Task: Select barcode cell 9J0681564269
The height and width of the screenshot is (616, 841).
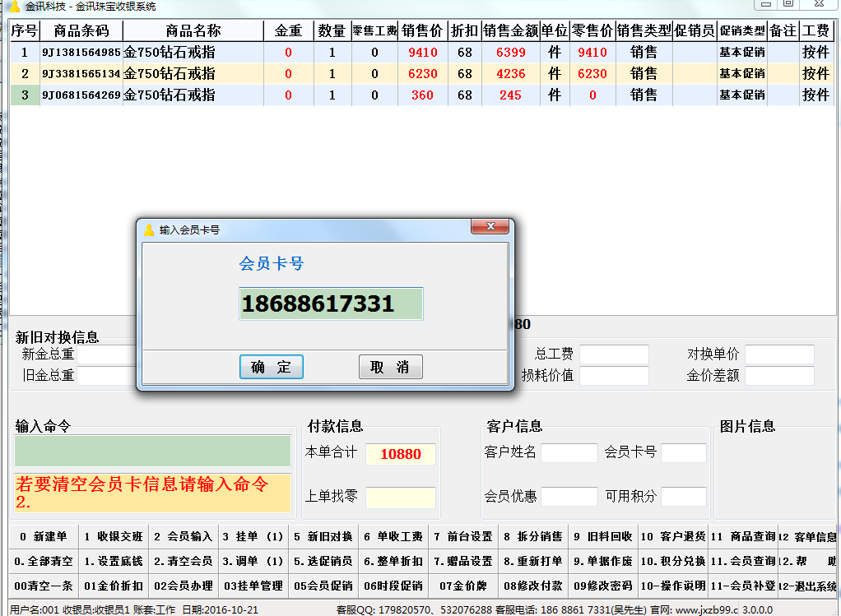Action: coord(81,95)
